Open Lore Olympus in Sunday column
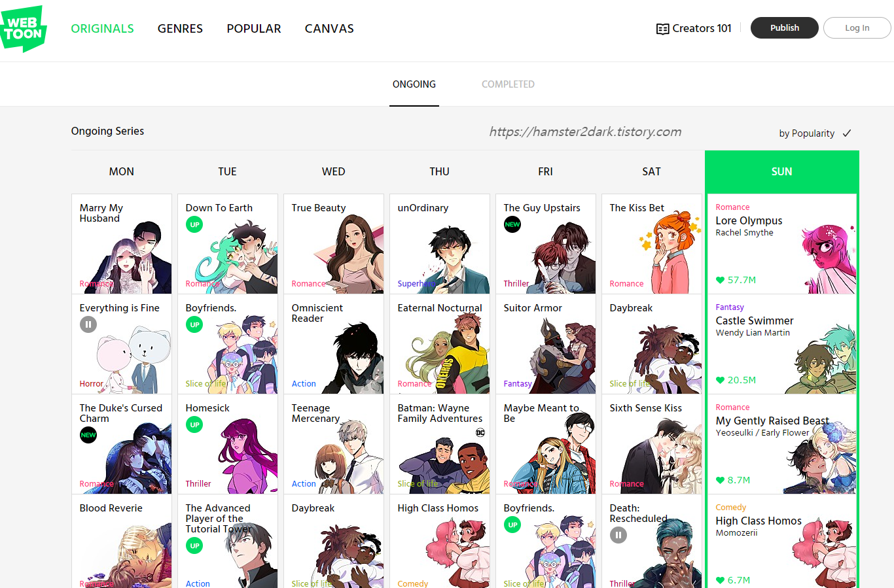The height and width of the screenshot is (588, 894). [782, 244]
